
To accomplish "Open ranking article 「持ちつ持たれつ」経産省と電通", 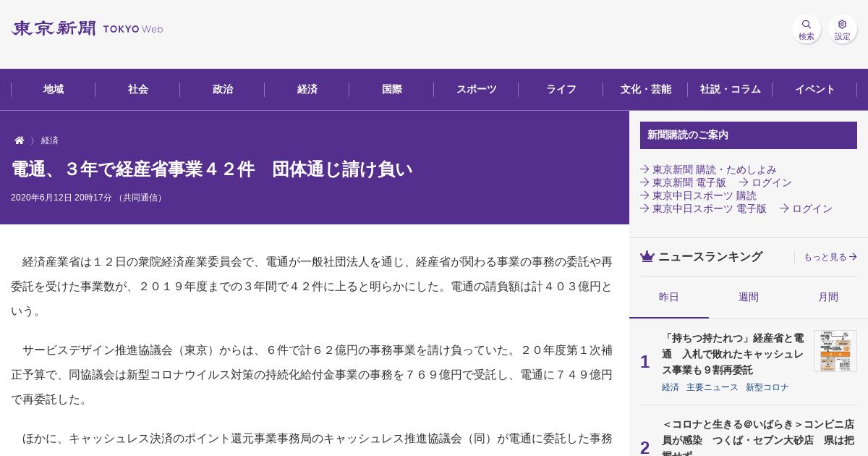I will (733, 354).
